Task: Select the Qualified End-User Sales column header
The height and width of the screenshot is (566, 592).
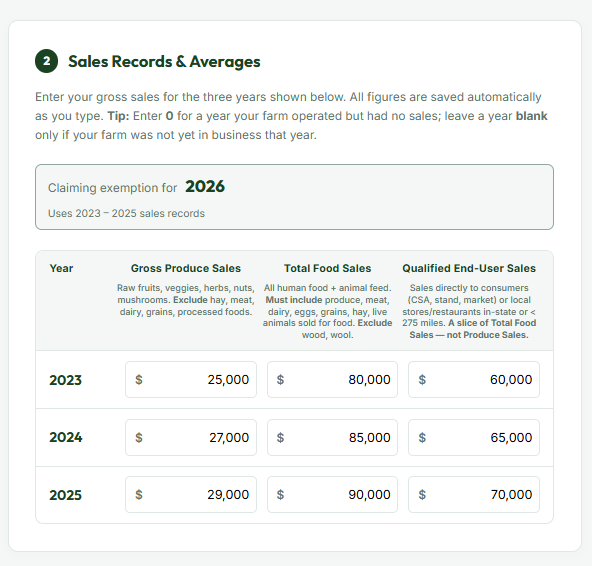Action: point(469,268)
